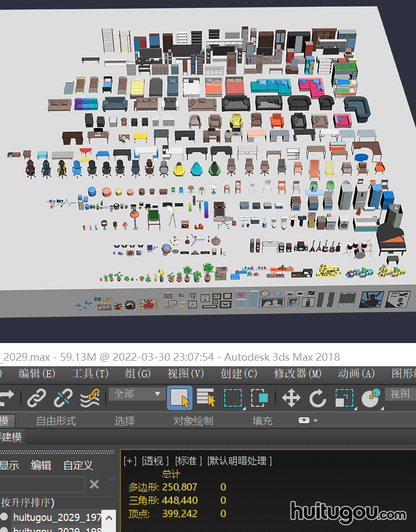
Task: Open the 视图 reference coordinate dropdown
Action: tap(400, 394)
